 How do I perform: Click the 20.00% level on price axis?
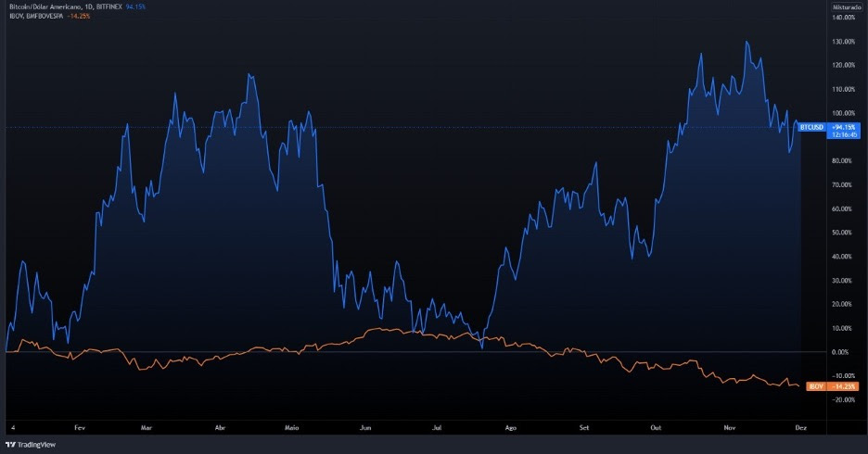[843, 304]
